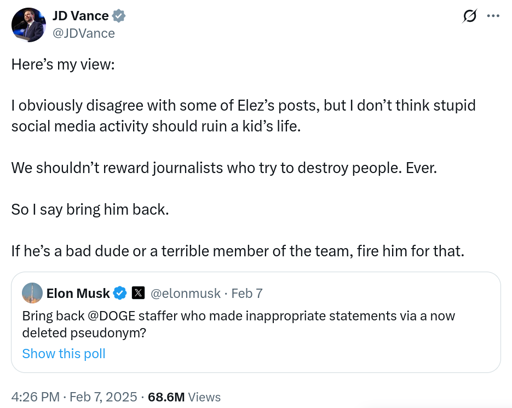Open the quoted post text about deleted pseudonym
This screenshot has height=408, width=512.
point(238,324)
